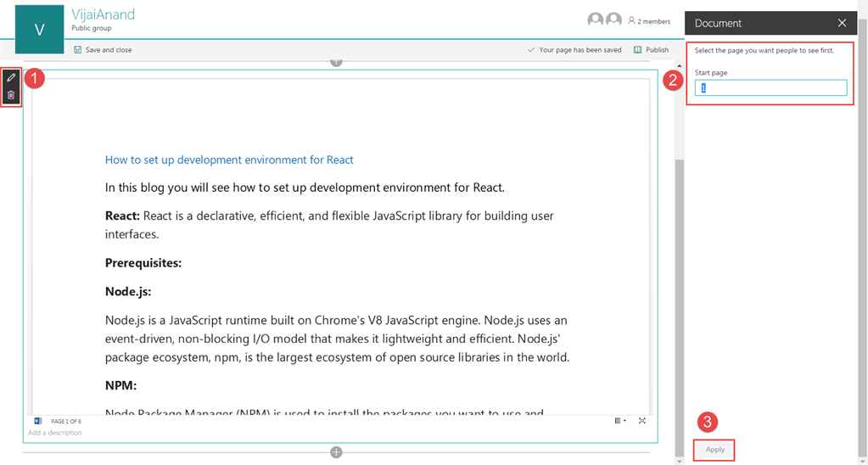Viewport: 868px width, 465px height.
Task: Click the Save and close button
Action: click(x=103, y=50)
